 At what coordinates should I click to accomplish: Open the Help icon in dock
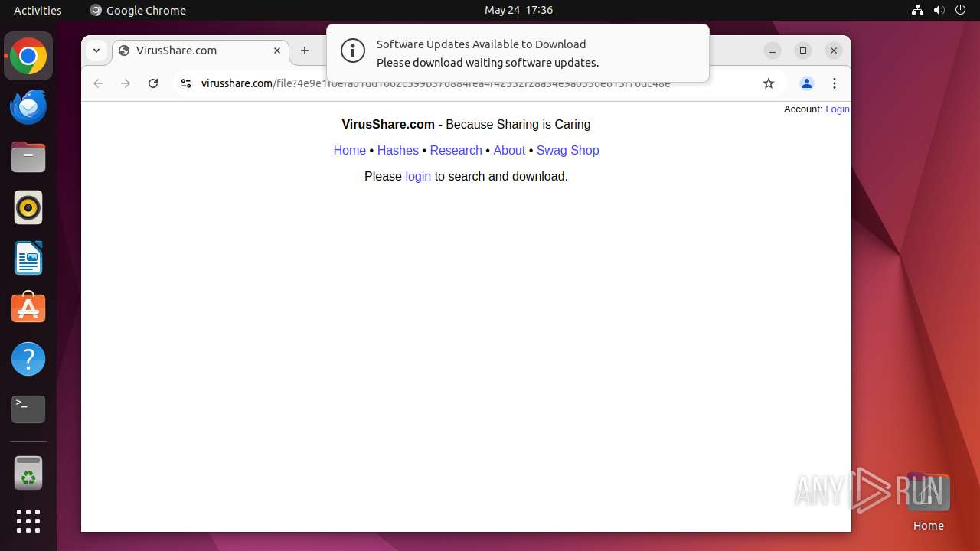tap(28, 359)
